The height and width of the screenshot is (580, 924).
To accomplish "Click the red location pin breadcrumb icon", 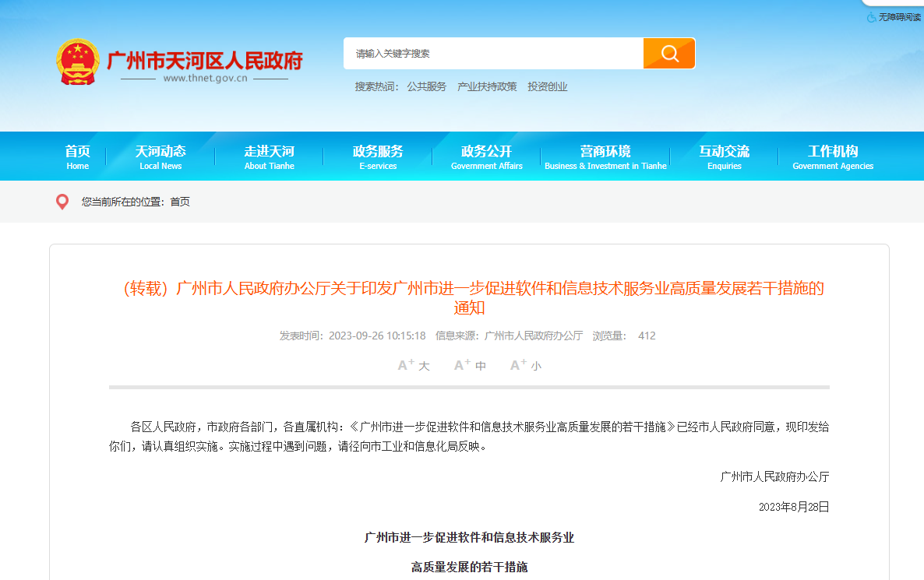I will 63,201.
